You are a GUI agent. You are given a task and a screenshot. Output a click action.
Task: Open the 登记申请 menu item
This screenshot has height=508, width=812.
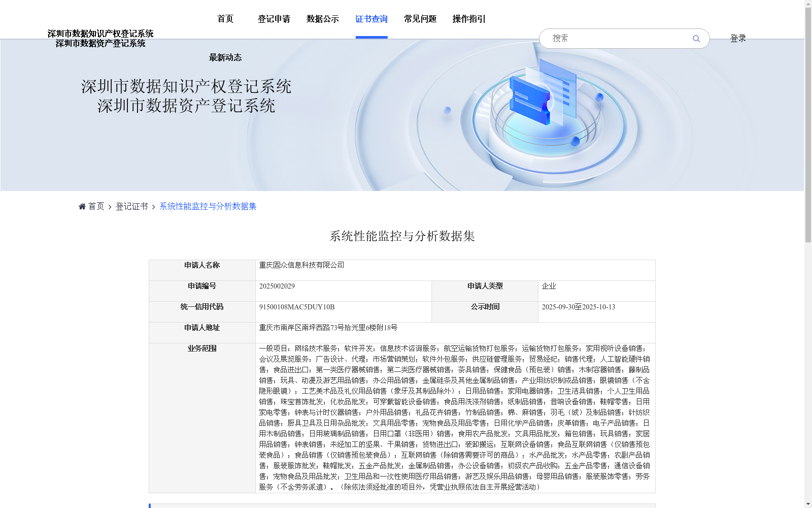click(x=274, y=19)
